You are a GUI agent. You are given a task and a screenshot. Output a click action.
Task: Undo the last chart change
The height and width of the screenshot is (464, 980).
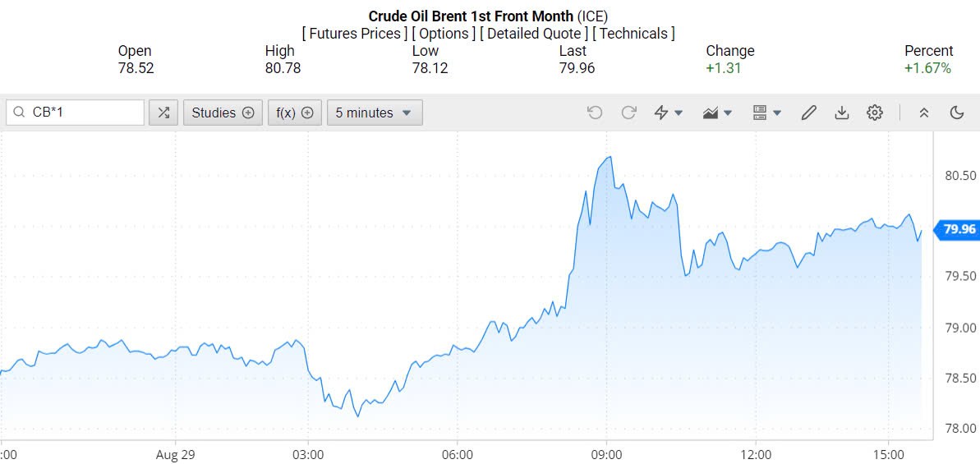[595, 113]
